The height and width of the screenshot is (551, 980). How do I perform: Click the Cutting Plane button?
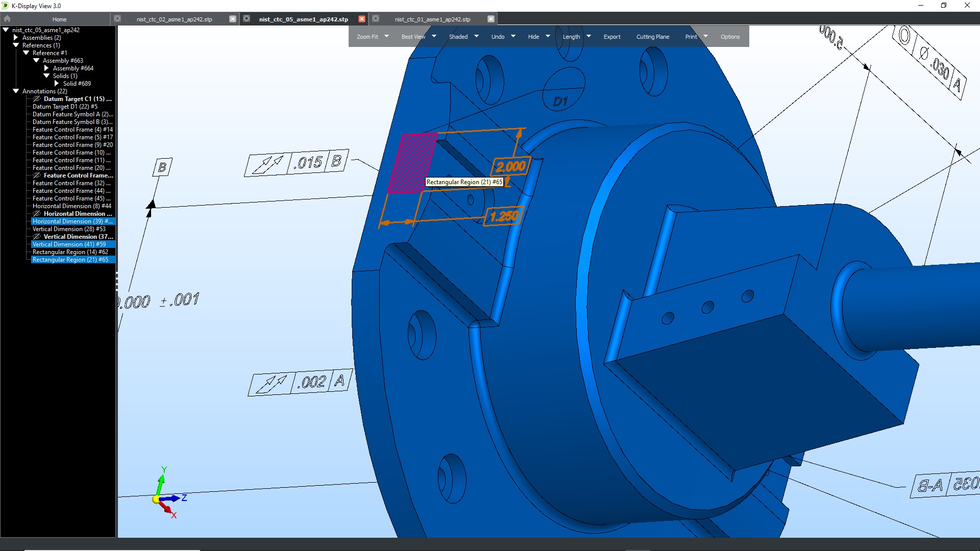(652, 37)
